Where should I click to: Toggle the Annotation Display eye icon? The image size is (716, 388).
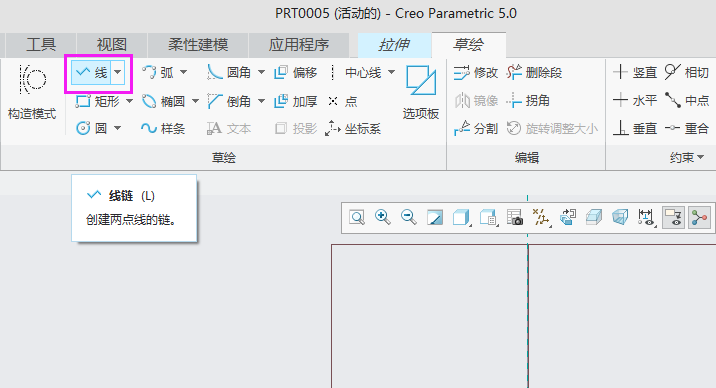point(673,218)
